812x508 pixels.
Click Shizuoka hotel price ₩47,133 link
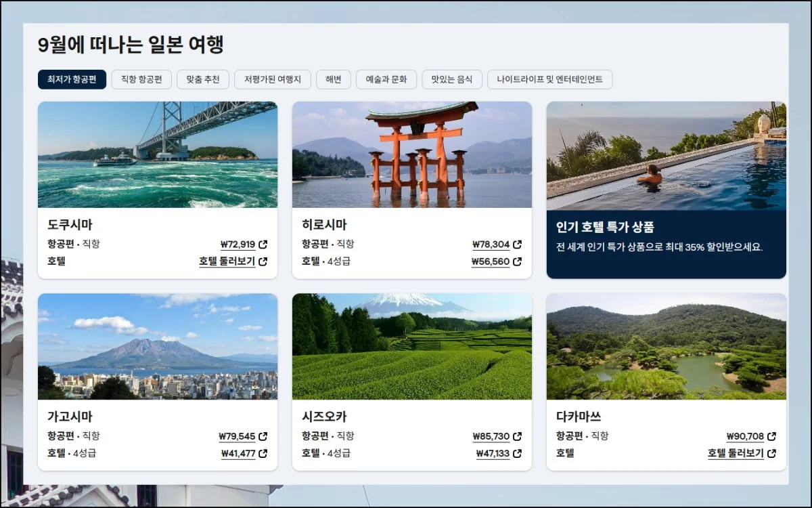pyautogui.click(x=493, y=454)
